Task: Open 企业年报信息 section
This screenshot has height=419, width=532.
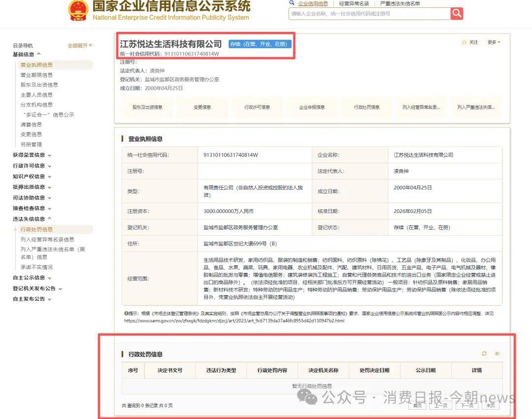Action: (312, 107)
